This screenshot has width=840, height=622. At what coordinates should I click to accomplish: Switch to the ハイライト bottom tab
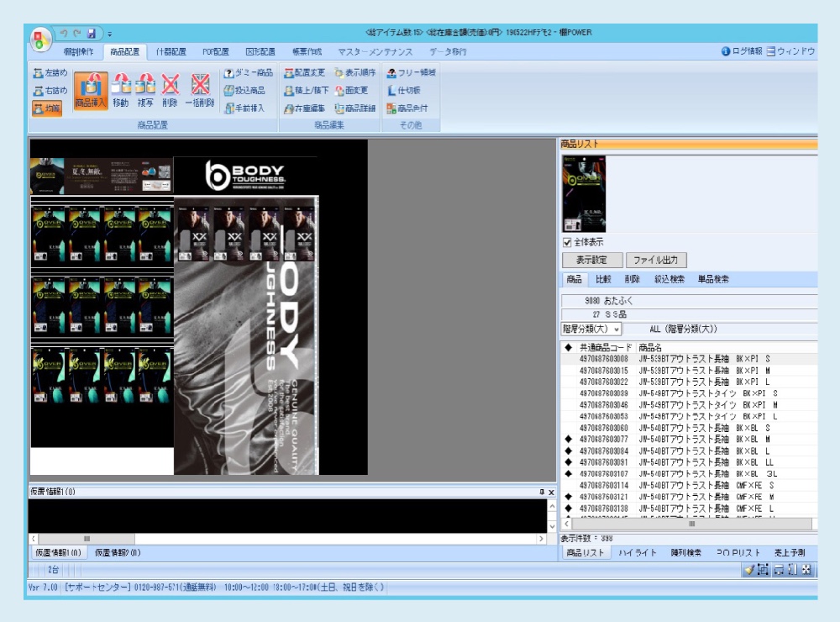pyautogui.click(x=637, y=553)
